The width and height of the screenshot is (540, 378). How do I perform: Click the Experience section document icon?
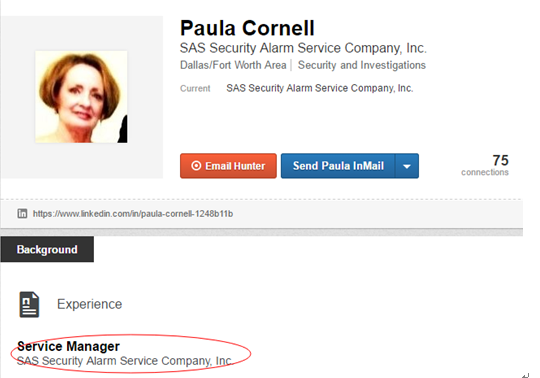pos(29,304)
